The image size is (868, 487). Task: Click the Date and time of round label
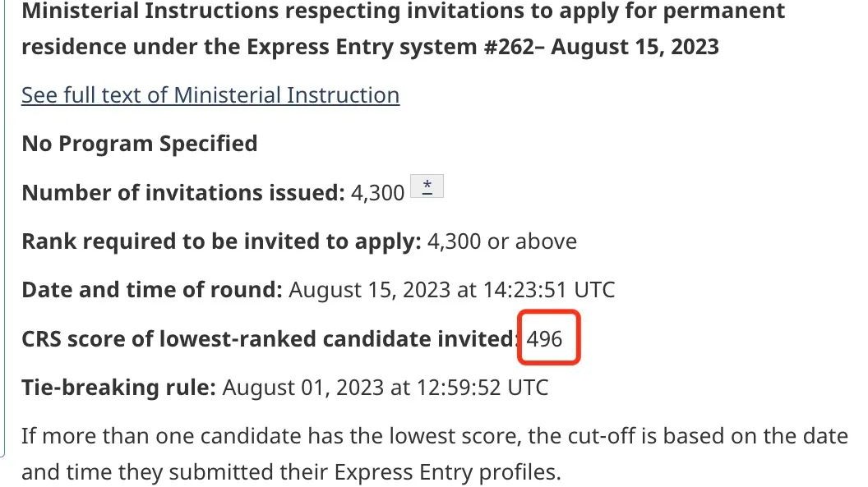tap(152, 290)
